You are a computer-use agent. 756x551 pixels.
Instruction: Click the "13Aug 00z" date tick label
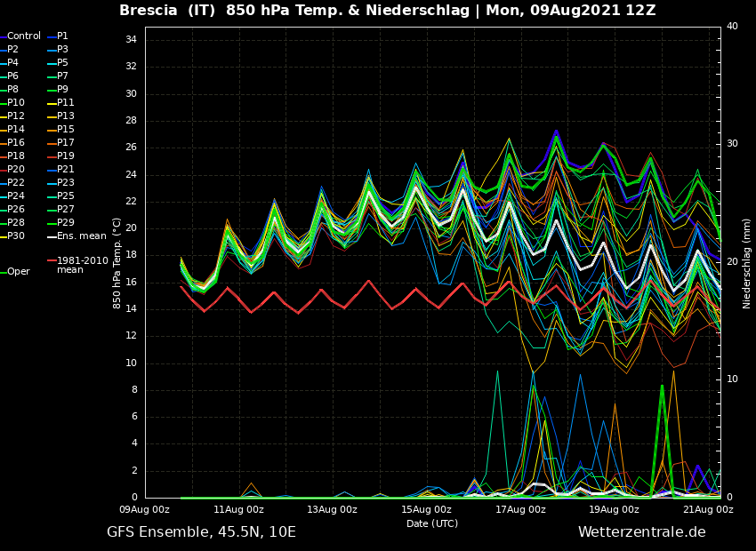pos(333,509)
